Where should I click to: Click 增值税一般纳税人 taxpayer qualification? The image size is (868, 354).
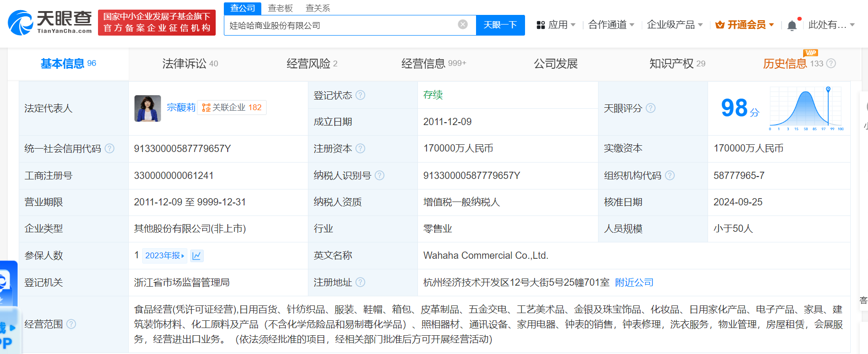(x=462, y=202)
